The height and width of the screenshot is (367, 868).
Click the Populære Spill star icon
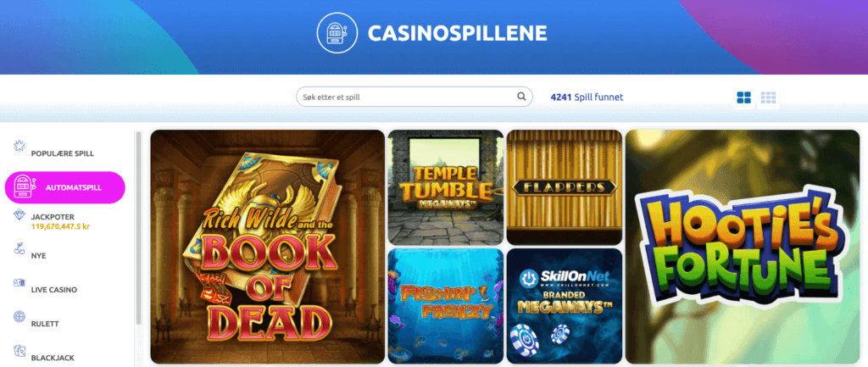click(x=19, y=147)
